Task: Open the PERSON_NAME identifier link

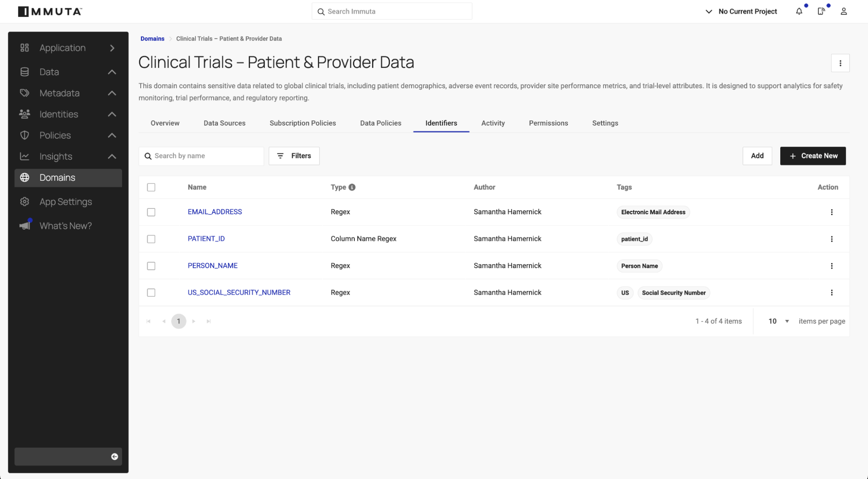Action: point(213,266)
